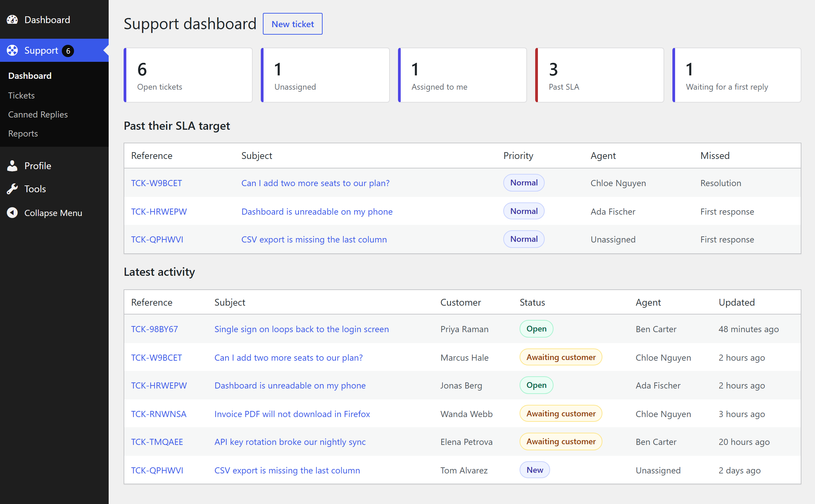Click the Priority column header
Image resolution: width=815 pixels, height=504 pixels.
coord(518,156)
